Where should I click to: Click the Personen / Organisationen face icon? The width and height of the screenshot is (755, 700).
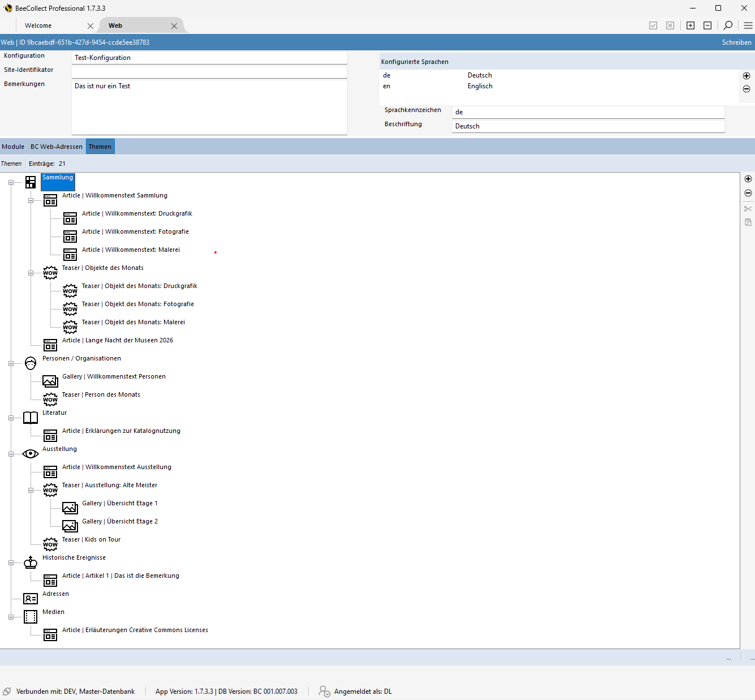point(31,363)
